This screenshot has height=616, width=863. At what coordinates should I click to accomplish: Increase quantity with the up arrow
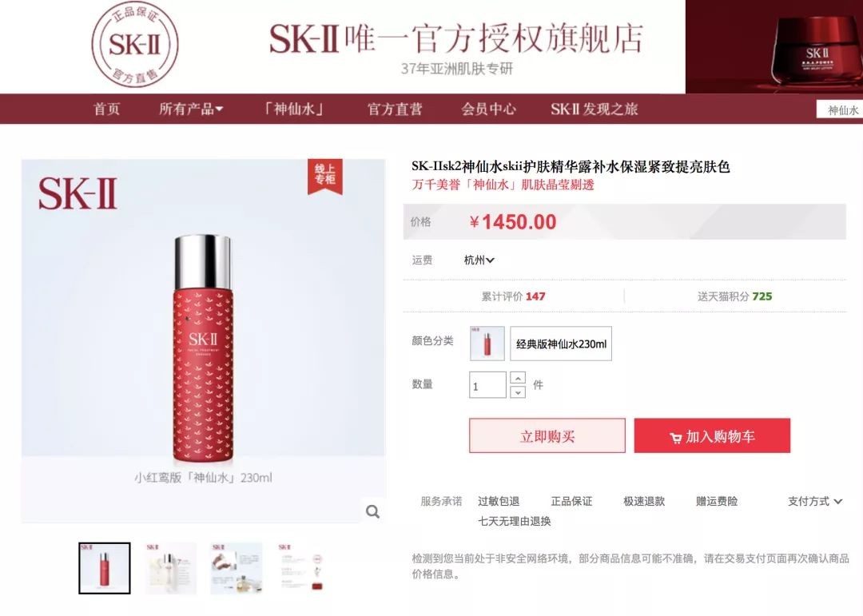pyautogui.click(x=518, y=378)
